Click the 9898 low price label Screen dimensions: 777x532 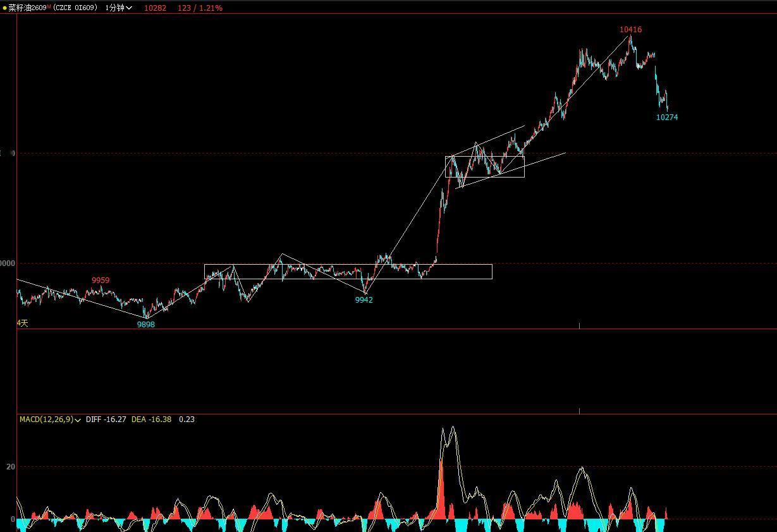146,325
